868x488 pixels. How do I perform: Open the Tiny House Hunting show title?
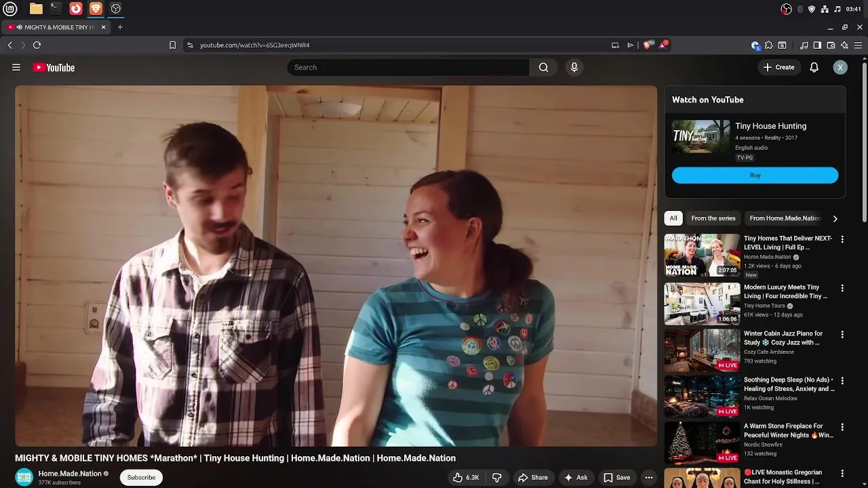pyautogui.click(x=770, y=126)
